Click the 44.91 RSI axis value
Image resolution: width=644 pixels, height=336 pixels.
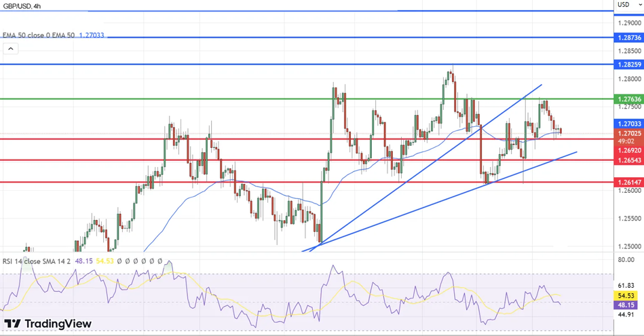tap(626, 315)
